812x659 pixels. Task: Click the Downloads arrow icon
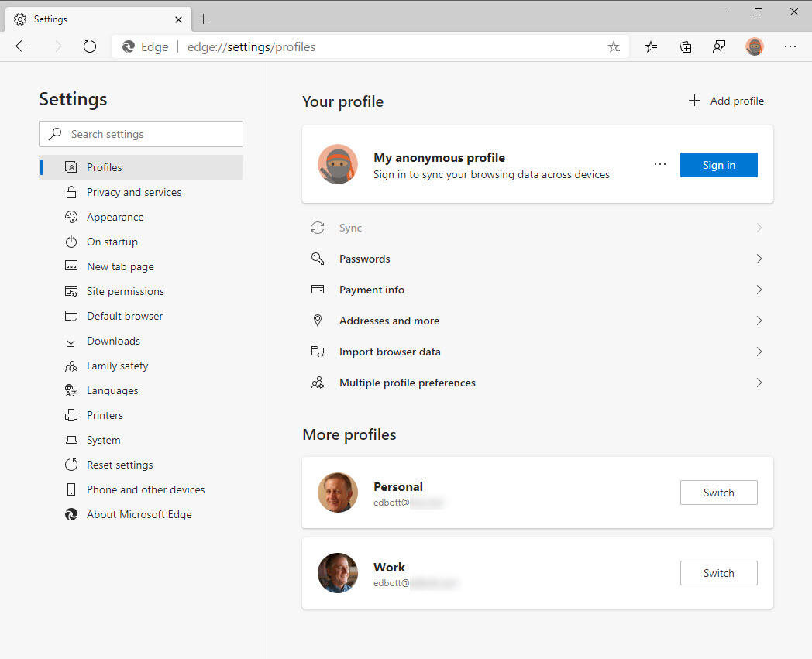click(x=71, y=341)
